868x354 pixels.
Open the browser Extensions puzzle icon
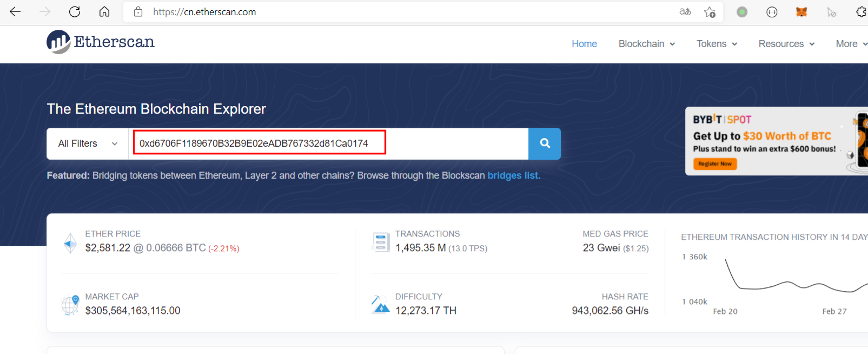pyautogui.click(x=861, y=11)
